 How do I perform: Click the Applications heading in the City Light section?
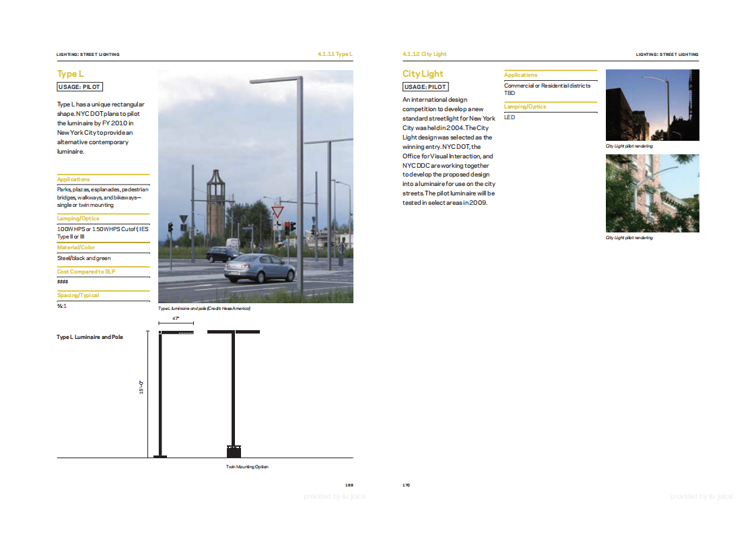(520, 75)
